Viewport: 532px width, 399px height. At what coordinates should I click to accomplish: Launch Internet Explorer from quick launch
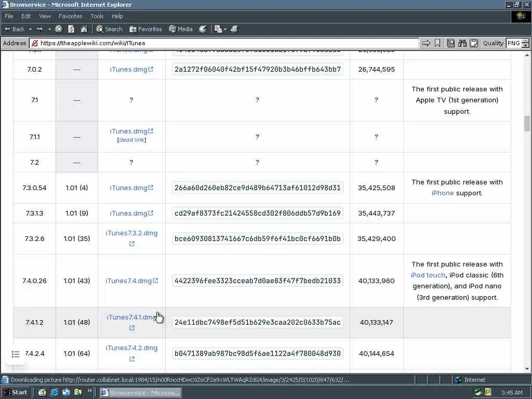pos(54,393)
